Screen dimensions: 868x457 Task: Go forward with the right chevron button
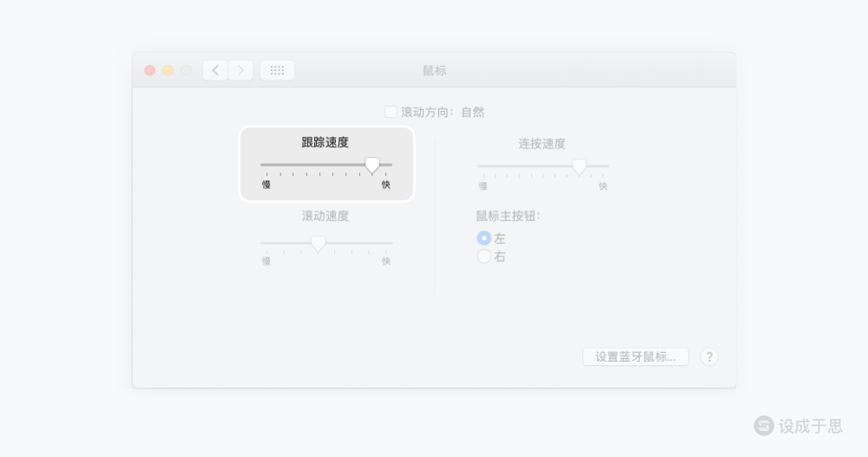pyautogui.click(x=240, y=70)
